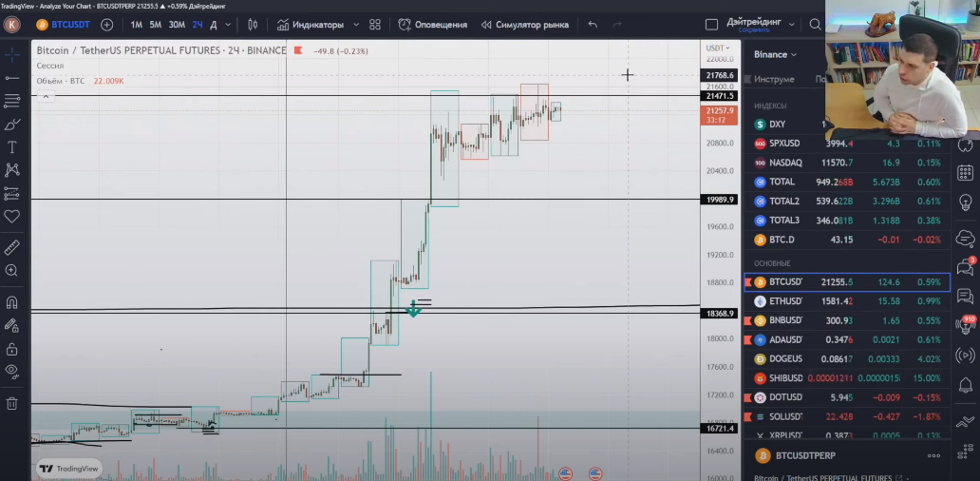This screenshot has width=980, height=481.
Task: Open the notifications bell sidebar icon
Action: (x=965, y=383)
